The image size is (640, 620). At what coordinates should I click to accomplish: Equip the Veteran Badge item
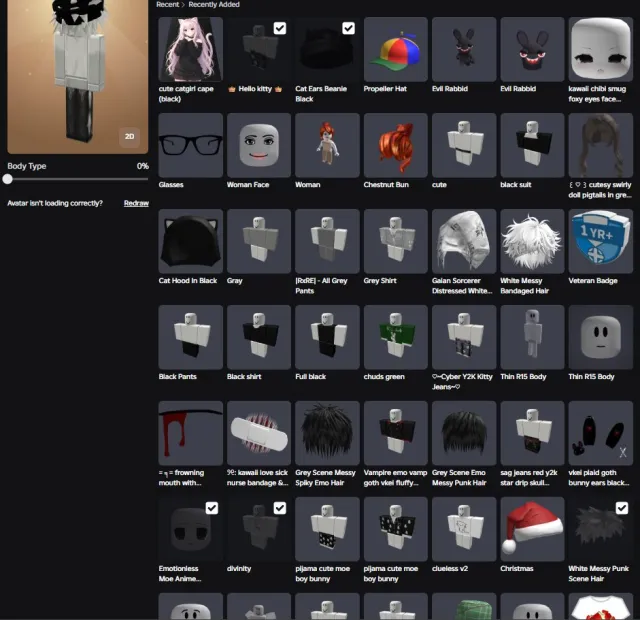point(600,241)
